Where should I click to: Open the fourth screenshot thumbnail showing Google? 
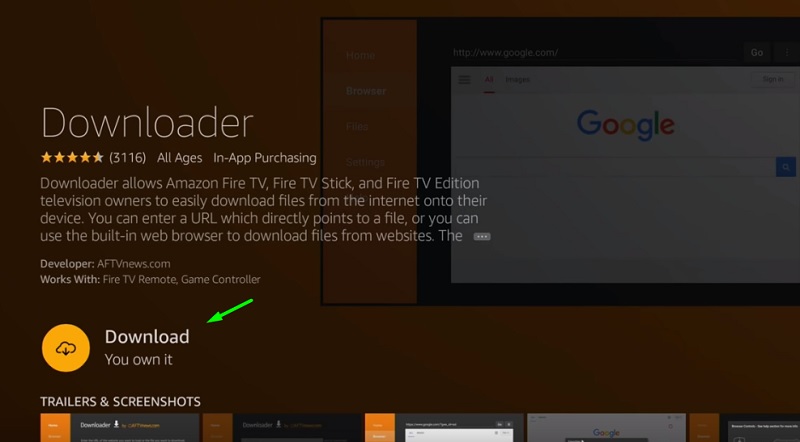pyautogui.click(x=606, y=428)
